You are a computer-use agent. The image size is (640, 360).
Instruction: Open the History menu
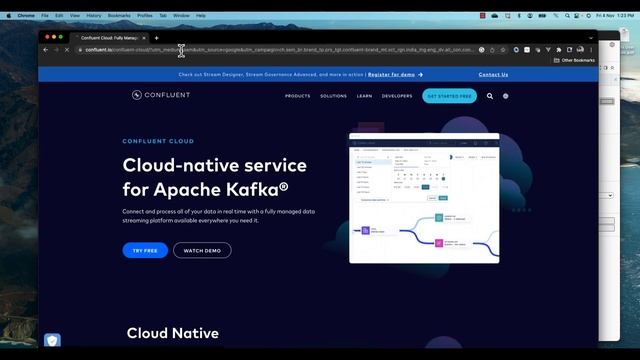93,16
